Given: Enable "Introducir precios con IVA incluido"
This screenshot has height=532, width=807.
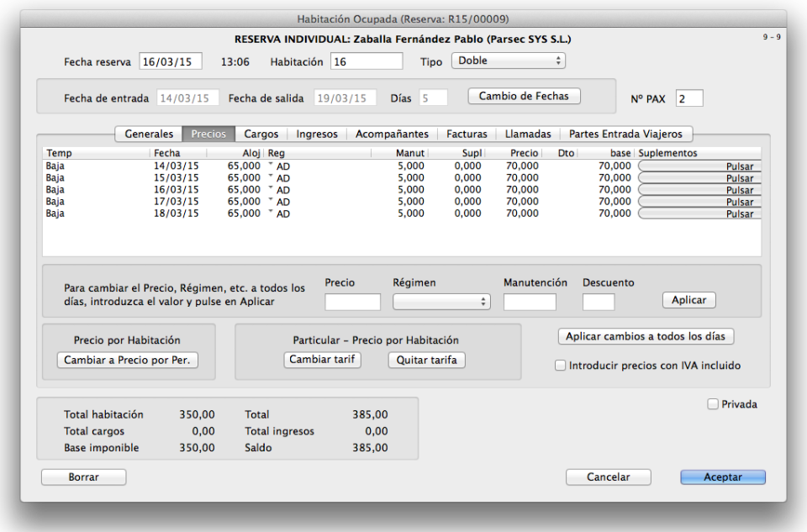Looking at the screenshot, I should coord(560,365).
